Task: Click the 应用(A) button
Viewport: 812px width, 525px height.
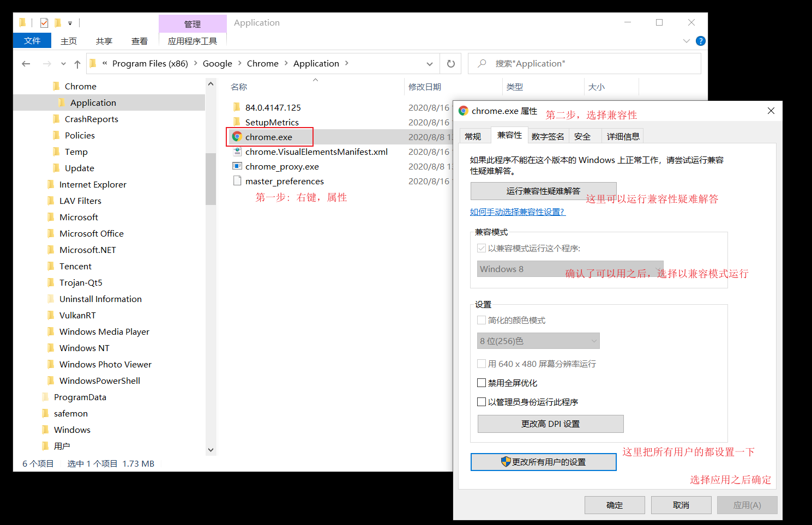Action: [x=747, y=505]
